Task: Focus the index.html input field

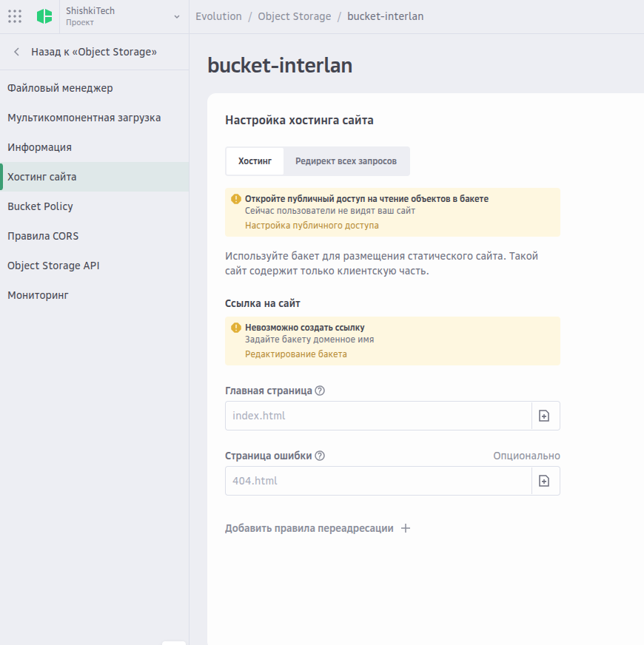Action: (x=378, y=416)
